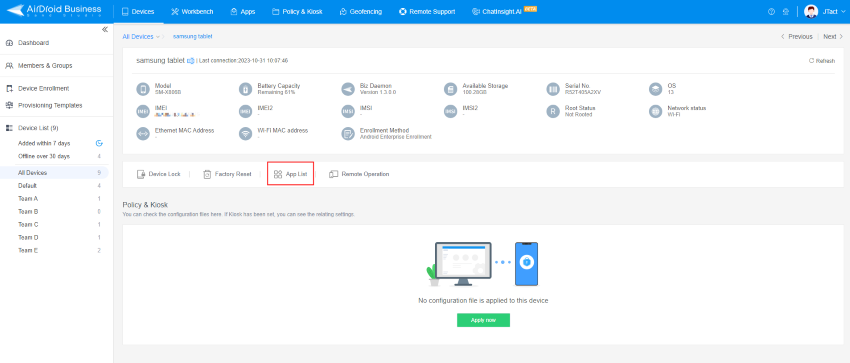Screen dimensions: 850x363
Task: Click the refresh icon next to Added within 7 days
Action: [99, 143]
